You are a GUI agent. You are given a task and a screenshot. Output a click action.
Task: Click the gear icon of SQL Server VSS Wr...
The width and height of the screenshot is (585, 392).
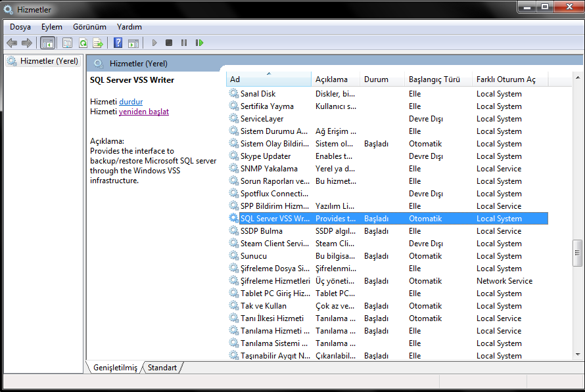coord(234,219)
